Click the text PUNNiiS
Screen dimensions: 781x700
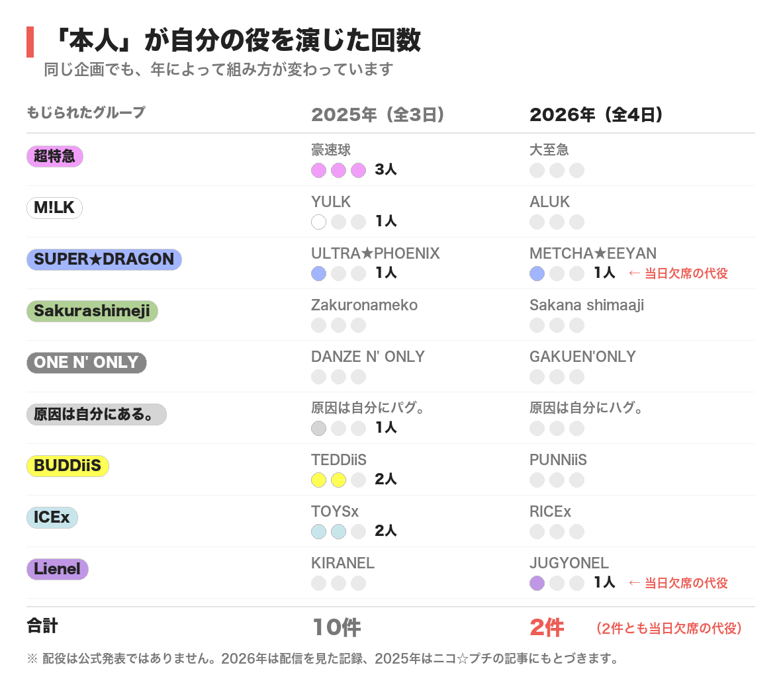[x=559, y=460]
